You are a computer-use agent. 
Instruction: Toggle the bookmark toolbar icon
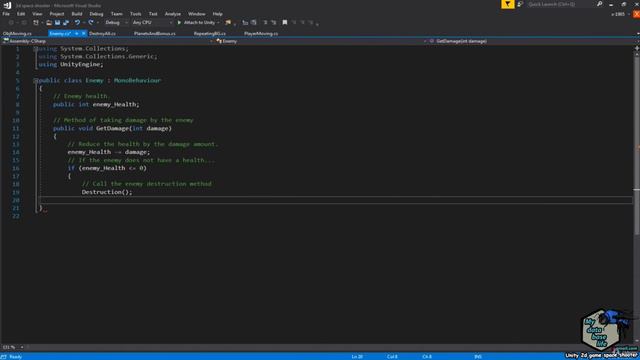[285, 23]
